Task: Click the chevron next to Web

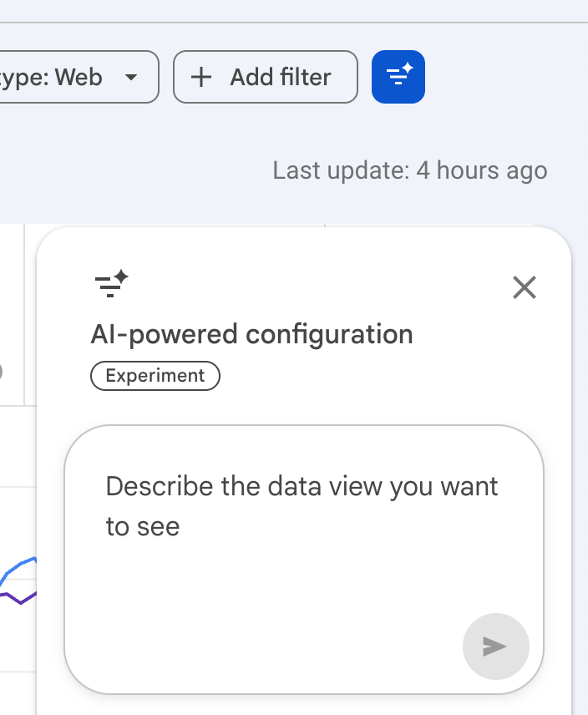Action: 131,77
